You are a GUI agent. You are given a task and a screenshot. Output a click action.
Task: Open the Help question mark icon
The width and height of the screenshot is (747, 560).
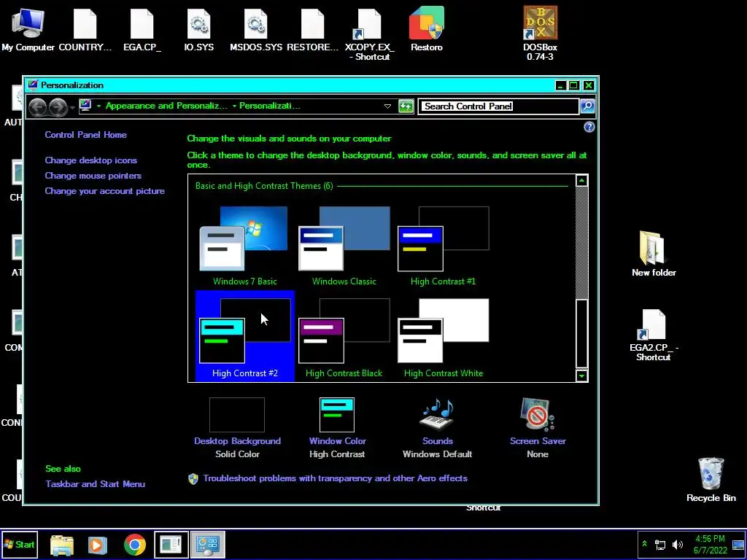(589, 127)
